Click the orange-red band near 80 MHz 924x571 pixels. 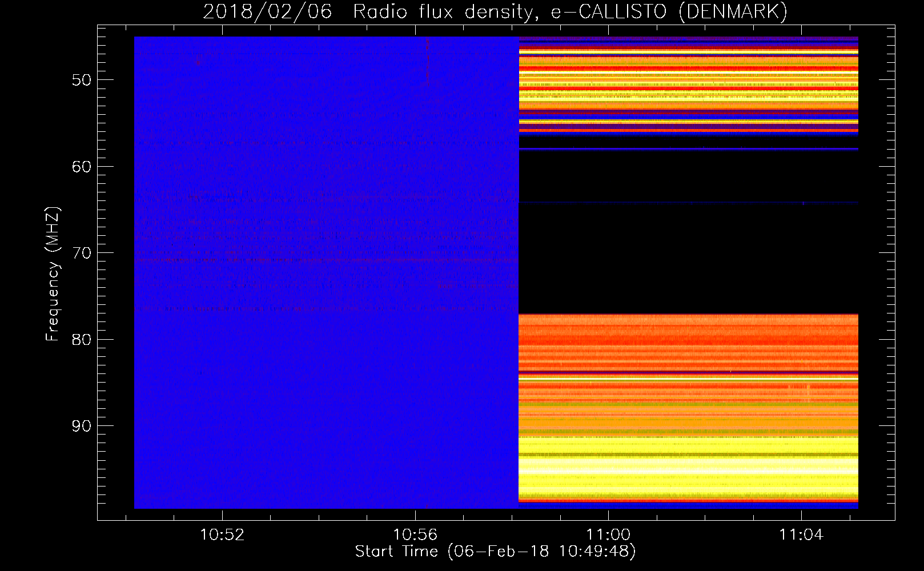point(688,343)
